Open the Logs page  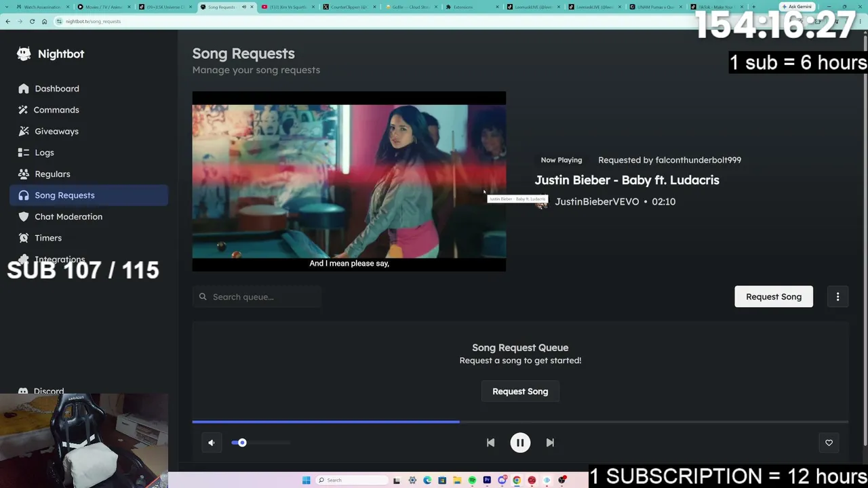(x=89, y=152)
